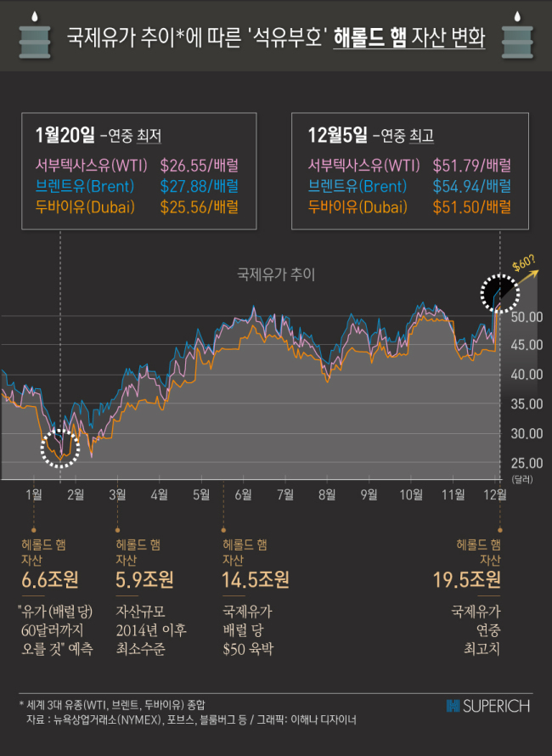Click the orange dot above 5.9조원 asset
Viewport: 552px width, 756px height.
click(x=118, y=530)
